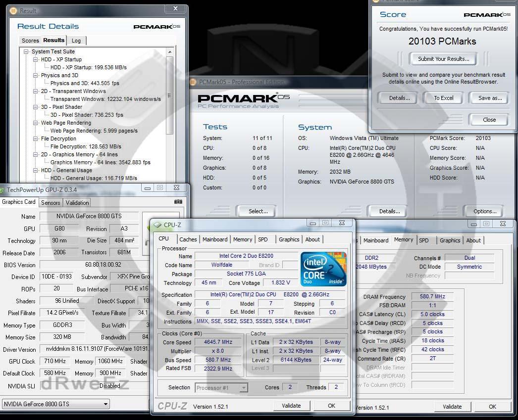Select 'Graphics Memory - 64 lines: 3542.883 fps' result
518x420 pixels.
(100, 162)
